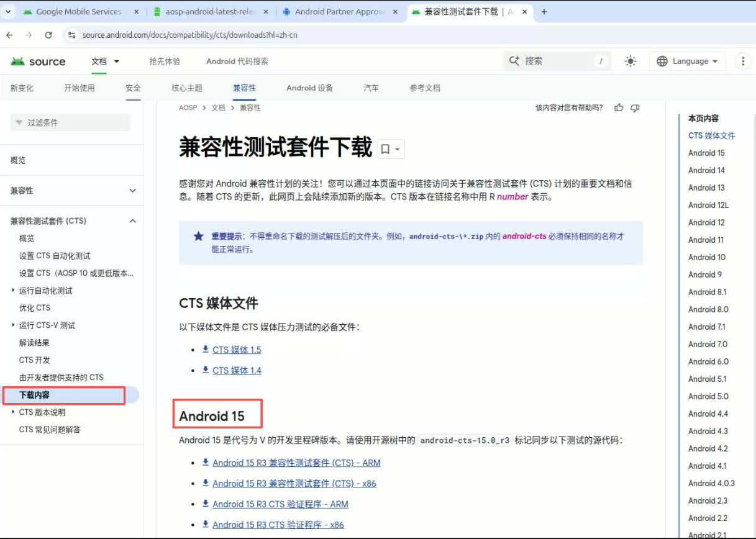
Task: Click the thumbs up feedback icon
Action: [619, 107]
